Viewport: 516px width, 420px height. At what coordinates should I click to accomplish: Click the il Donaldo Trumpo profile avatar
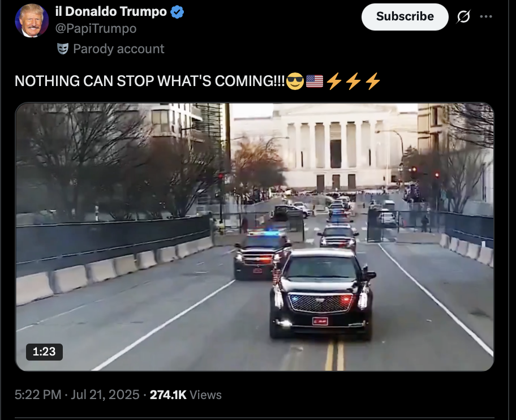pyautogui.click(x=32, y=20)
